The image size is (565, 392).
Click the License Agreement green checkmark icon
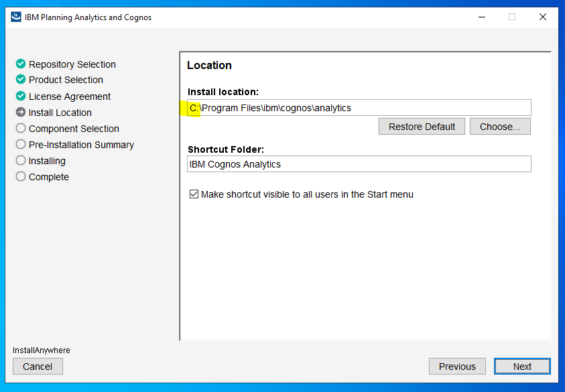21,96
